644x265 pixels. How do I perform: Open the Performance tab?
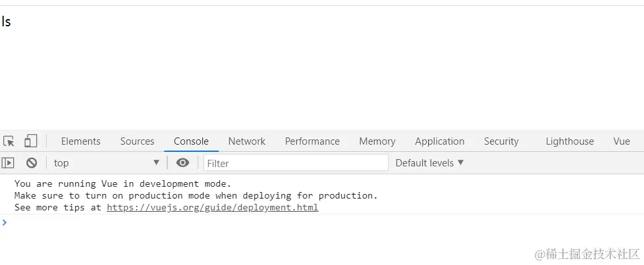[x=312, y=141]
